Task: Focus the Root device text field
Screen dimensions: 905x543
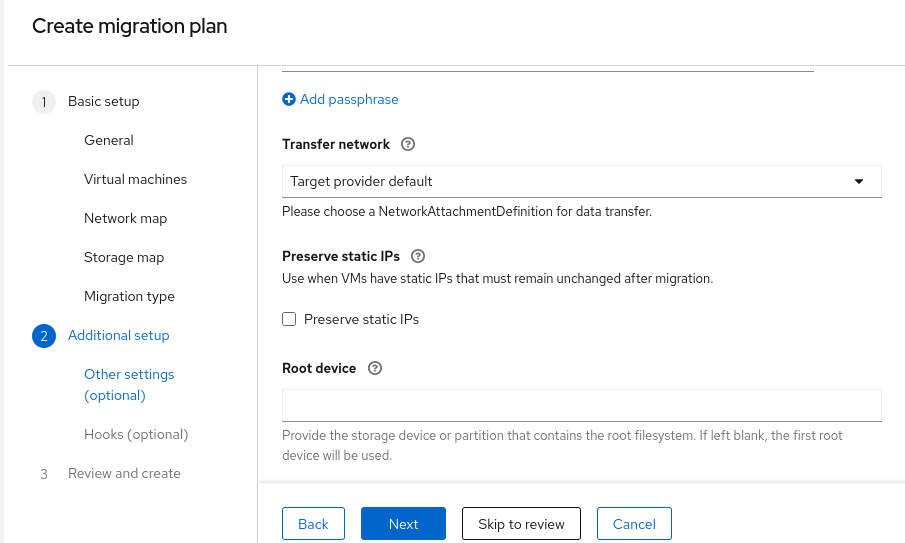Action: [x=581, y=405]
